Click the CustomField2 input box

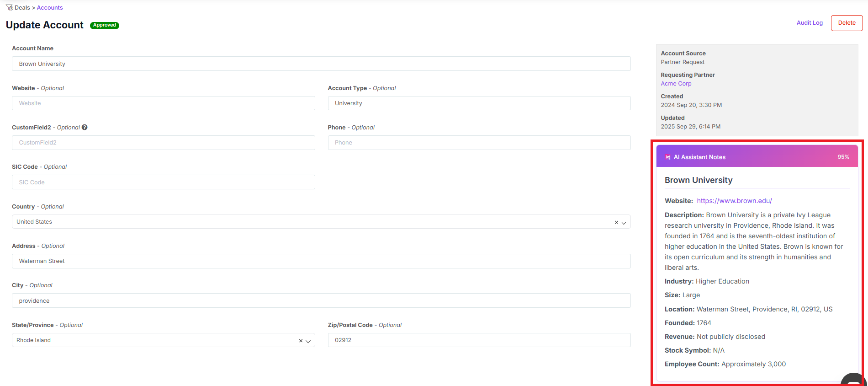[x=163, y=143]
